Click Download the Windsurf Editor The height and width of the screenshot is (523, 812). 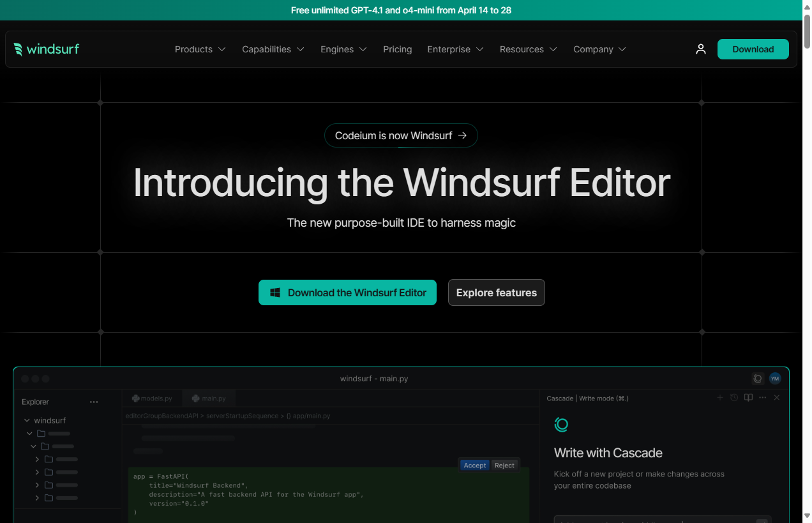tap(347, 292)
